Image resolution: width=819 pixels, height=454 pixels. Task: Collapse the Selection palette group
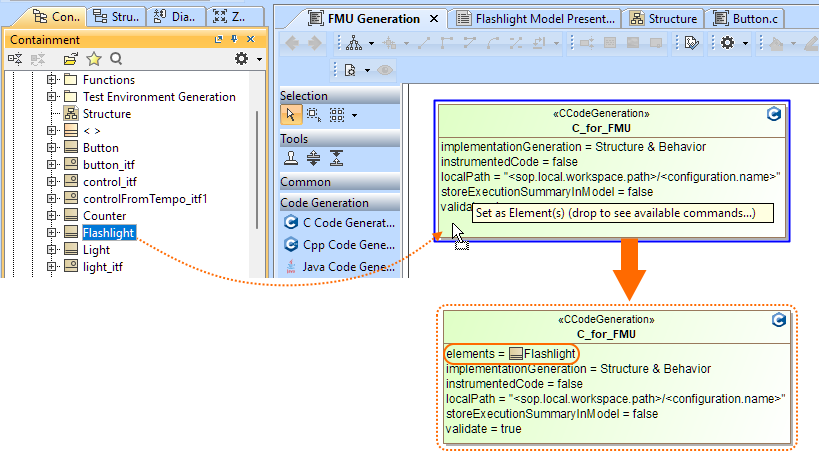point(340,96)
